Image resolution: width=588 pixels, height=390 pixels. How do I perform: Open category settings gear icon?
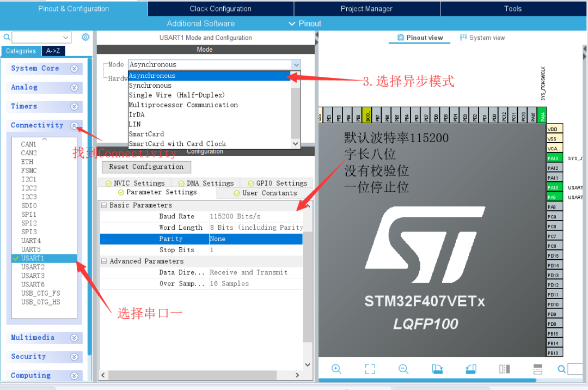85,36
